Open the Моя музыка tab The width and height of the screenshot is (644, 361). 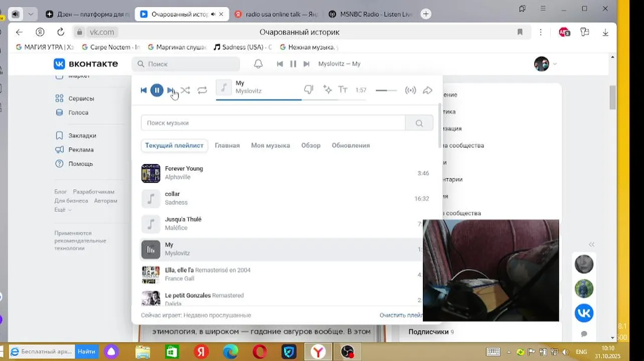coord(270,145)
